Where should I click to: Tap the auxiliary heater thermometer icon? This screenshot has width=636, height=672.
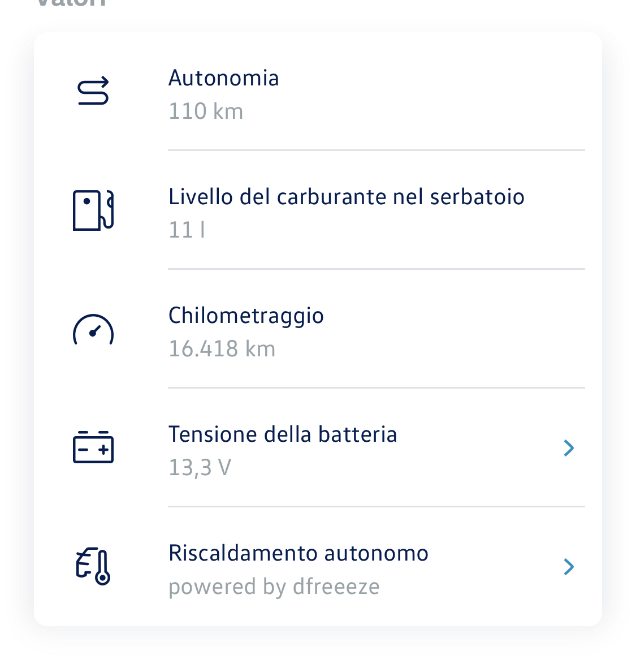[93, 566]
